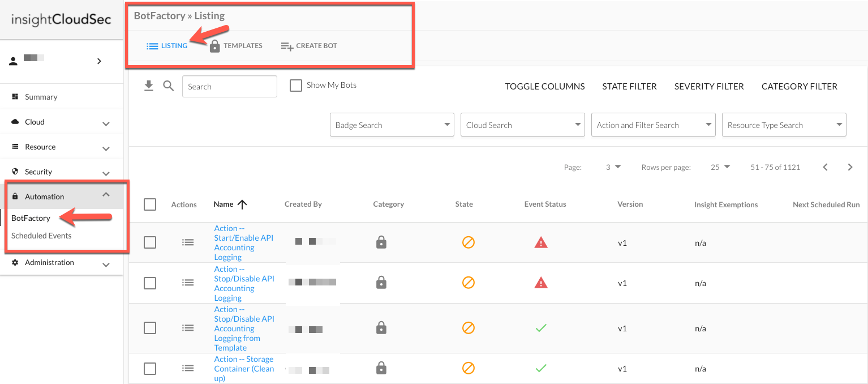
Task: Switch to the Templates tab
Action: click(236, 46)
